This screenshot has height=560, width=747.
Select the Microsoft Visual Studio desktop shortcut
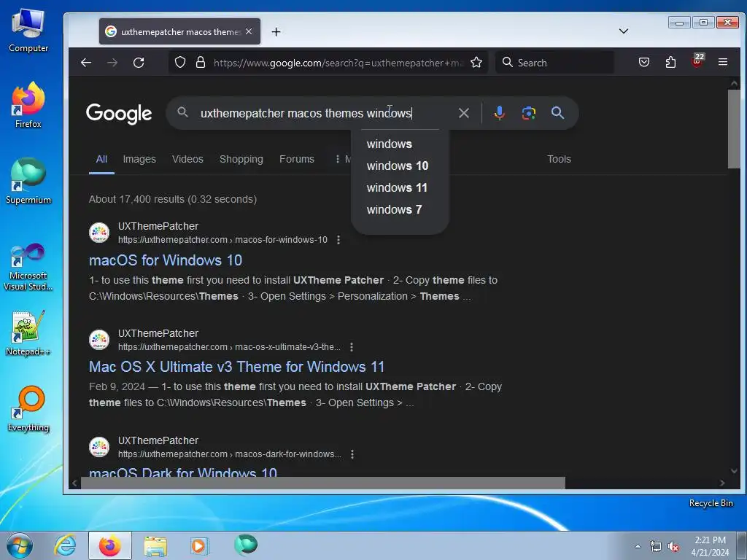(x=28, y=267)
